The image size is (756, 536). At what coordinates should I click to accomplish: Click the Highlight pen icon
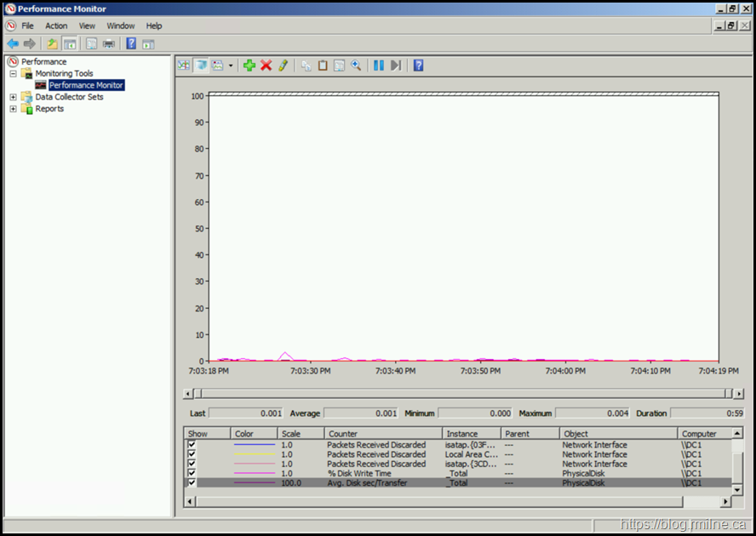tap(283, 66)
